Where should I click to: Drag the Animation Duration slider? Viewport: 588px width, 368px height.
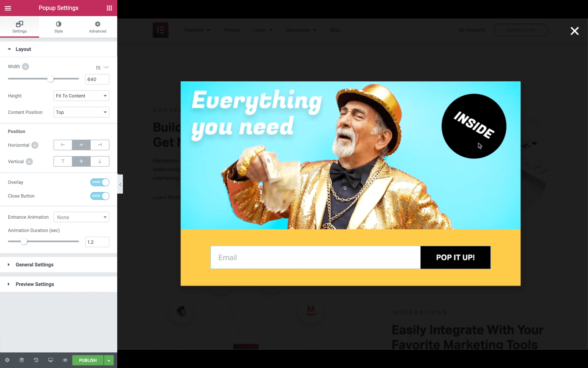24,241
